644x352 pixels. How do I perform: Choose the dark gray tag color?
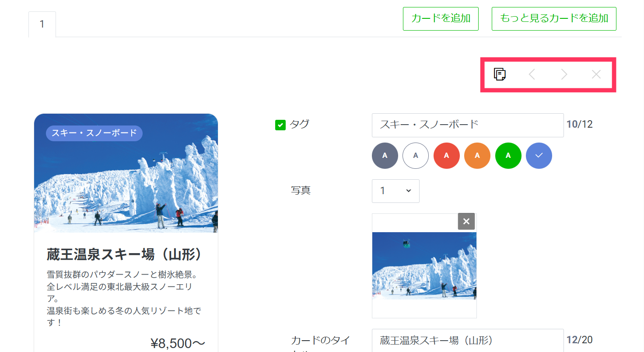(x=385, y=155)
